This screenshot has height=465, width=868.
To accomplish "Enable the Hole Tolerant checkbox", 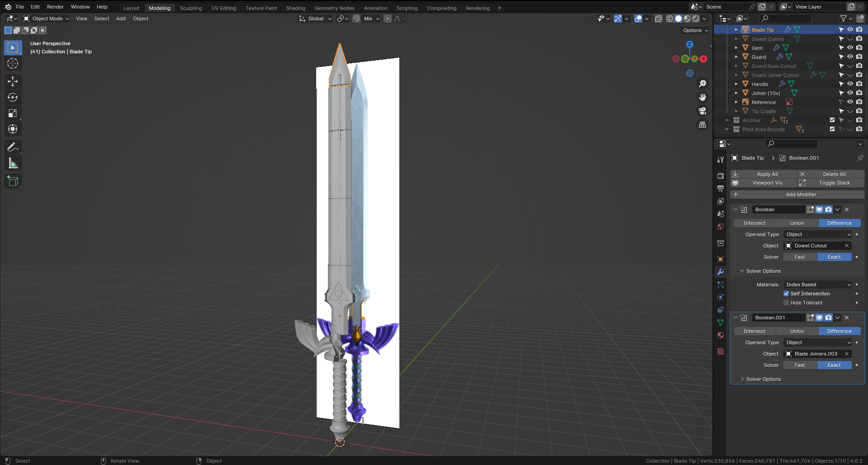I will [786, 303].
